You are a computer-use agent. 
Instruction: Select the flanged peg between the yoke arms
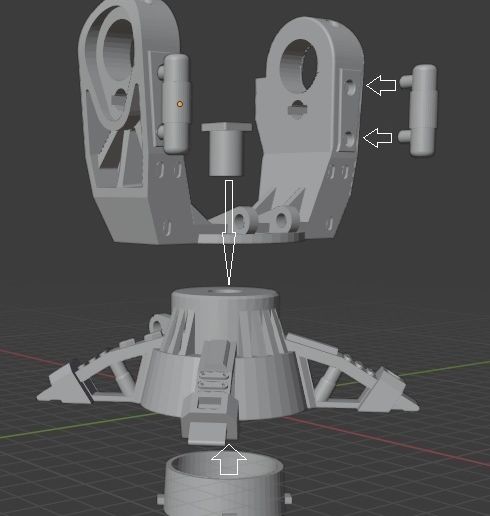(226, 149)
